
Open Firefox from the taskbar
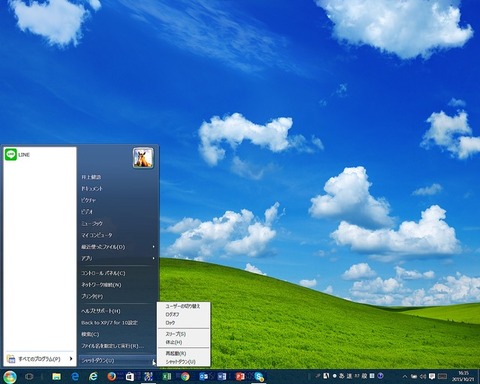112,377
